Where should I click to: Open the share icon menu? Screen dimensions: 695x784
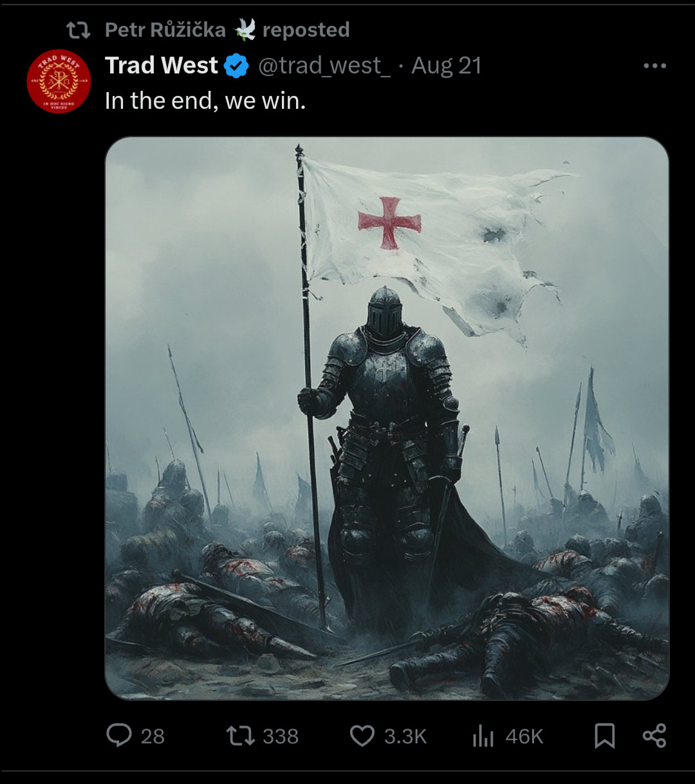click(654, 736)
